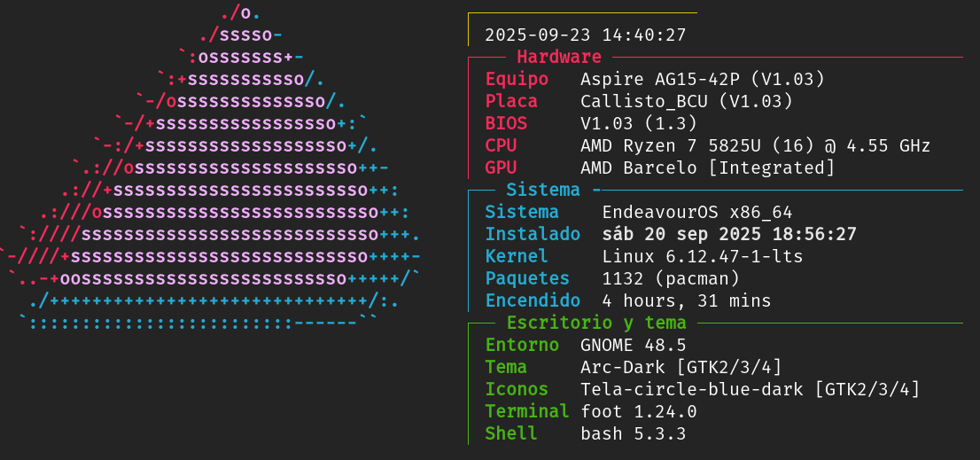The height and width of the screenshot is (460, 980).
Task: Click the 1132 (pacman) package count
Action: click(x=671, y=279)
